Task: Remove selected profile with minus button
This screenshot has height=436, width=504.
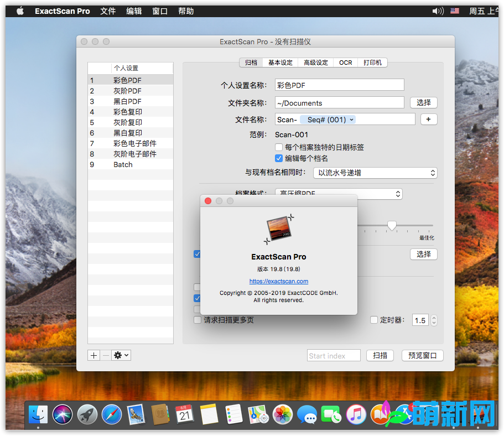Action: [x=106, y=355]
